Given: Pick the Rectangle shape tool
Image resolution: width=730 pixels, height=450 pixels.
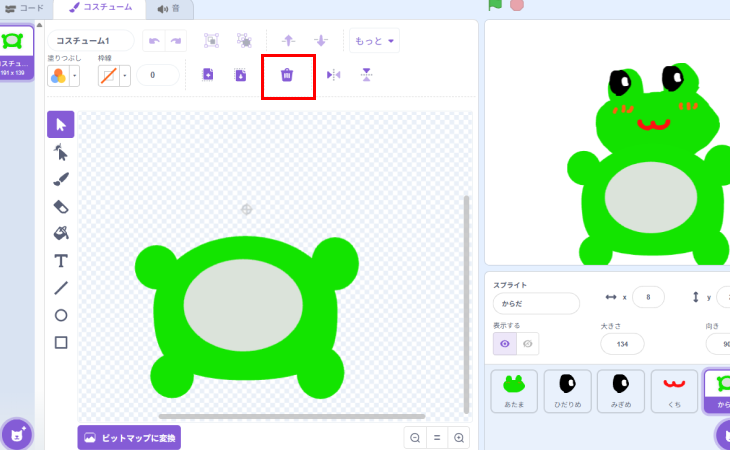Looking at the screenshot, I should pos(61,342).
